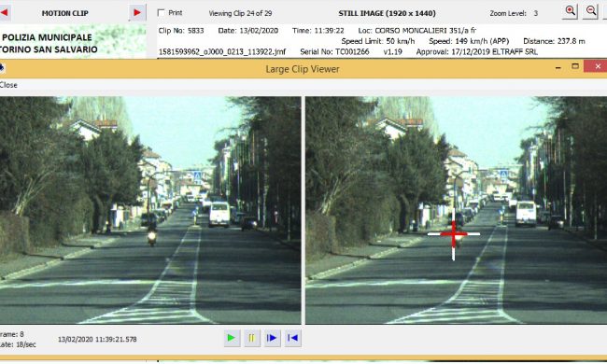Screen dimensions: 607x364
Task: Click the white van in the still image
Action: coord(526,214)
